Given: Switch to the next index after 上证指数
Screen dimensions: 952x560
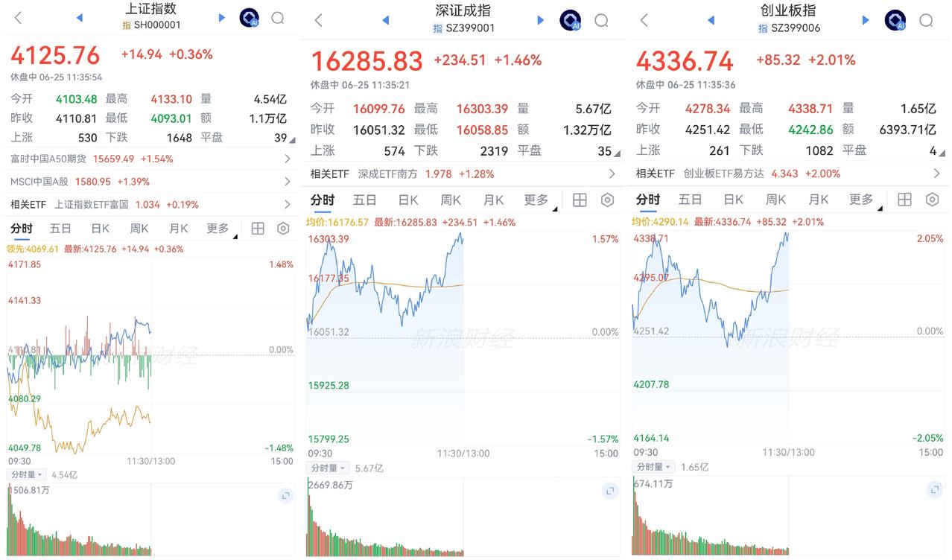Looking at the screenshot, I should click(x=221, y=18).
